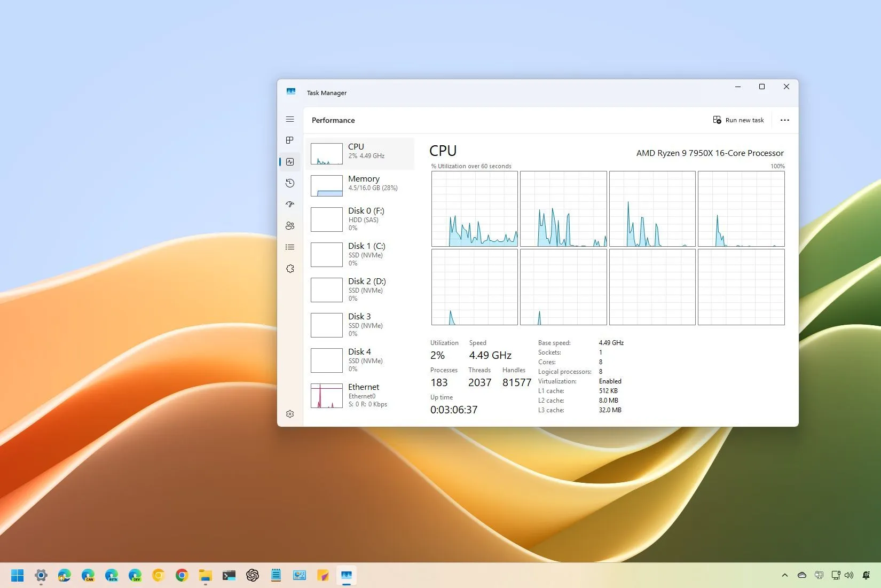
Task: Click the 4.49 GHz value under Speed
Action: 490,356
